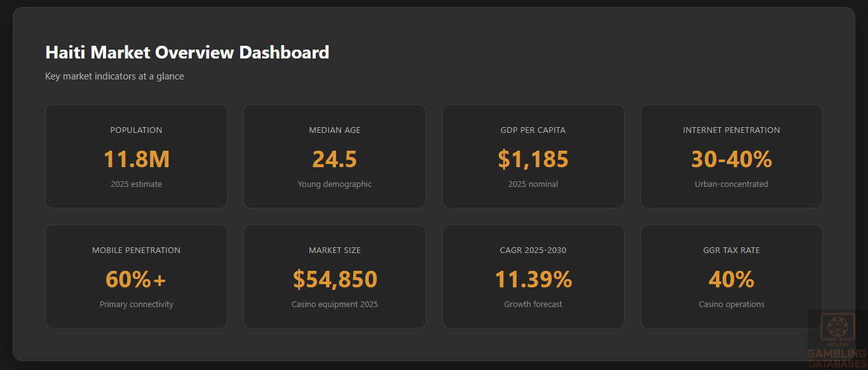
Task: Select the '2025 nominal' caption text
Action: (533, 184)
